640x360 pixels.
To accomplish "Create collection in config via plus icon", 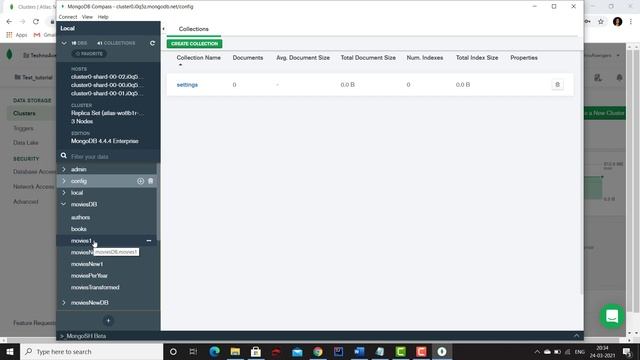I will (x=140, y=181).
